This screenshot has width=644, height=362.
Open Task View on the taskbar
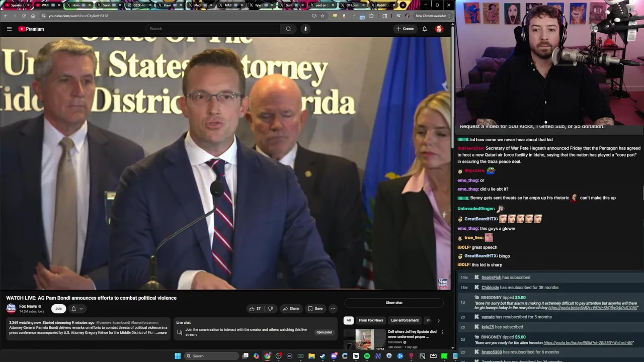pyautogui.click(x=246, y=356)
